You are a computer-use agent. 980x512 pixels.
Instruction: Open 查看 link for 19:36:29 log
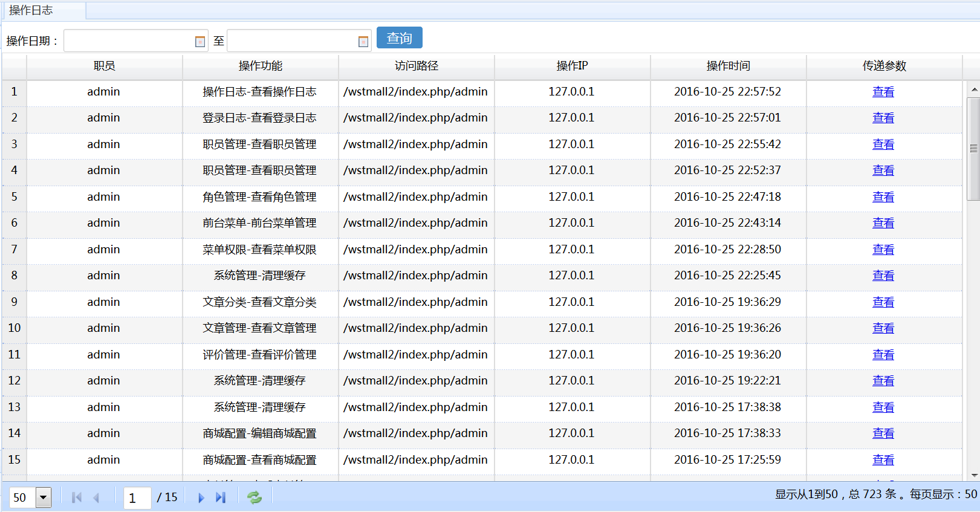click(883, 302)
